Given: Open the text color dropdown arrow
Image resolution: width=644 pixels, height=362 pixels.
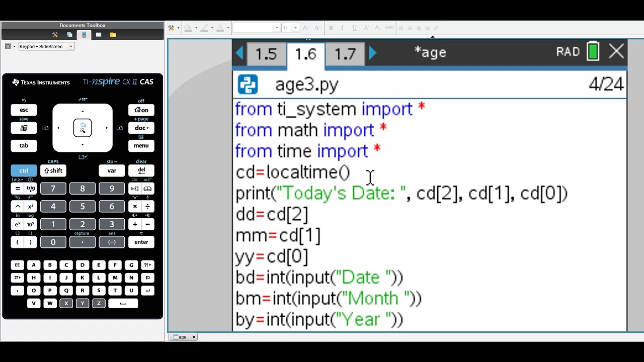Looking at the screenshot, I should [228, 28].
